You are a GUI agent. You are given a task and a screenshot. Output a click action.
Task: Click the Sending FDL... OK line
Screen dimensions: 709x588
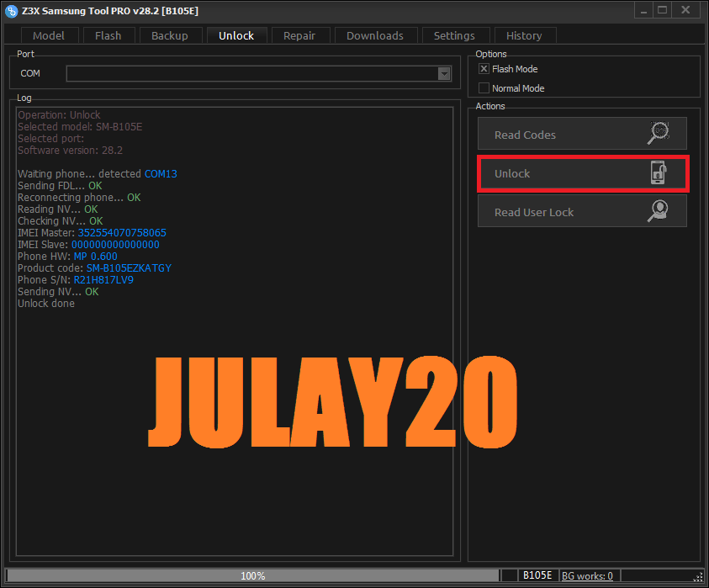(60, 186)
